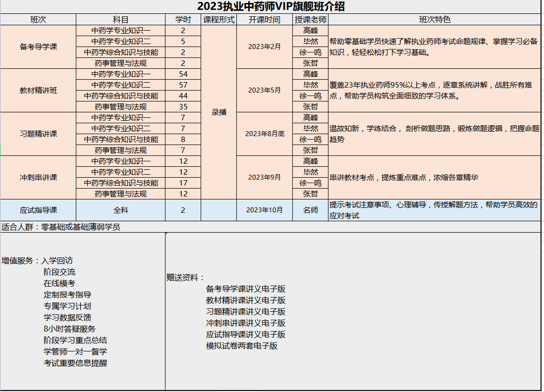The height and width of the screenshot is (392, 544).
Task: Click the 应试指导课 cell in blue row
Action: [x=38, y=210]
